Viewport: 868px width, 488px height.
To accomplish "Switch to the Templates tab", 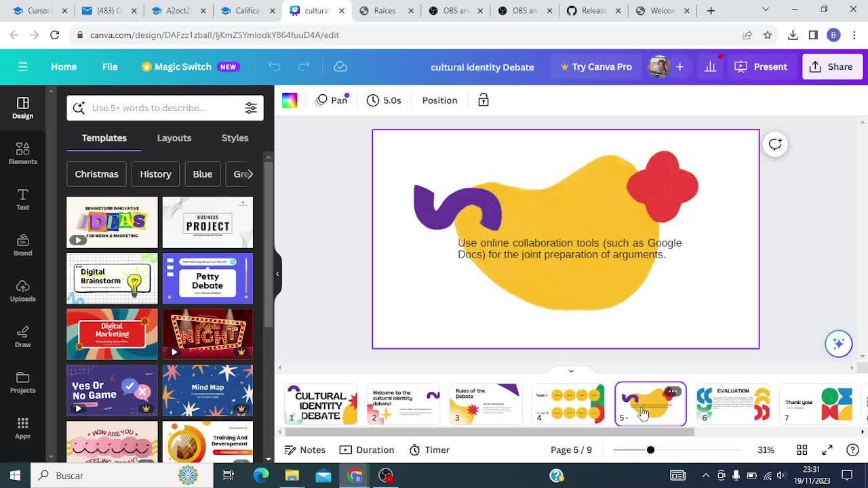I will (x=104, y=138).
